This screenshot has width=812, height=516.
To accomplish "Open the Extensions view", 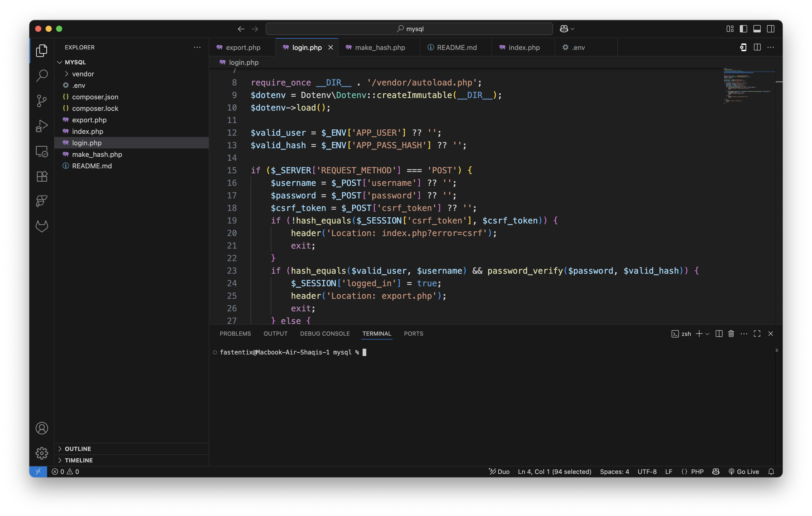I will (x=42, y=176).
